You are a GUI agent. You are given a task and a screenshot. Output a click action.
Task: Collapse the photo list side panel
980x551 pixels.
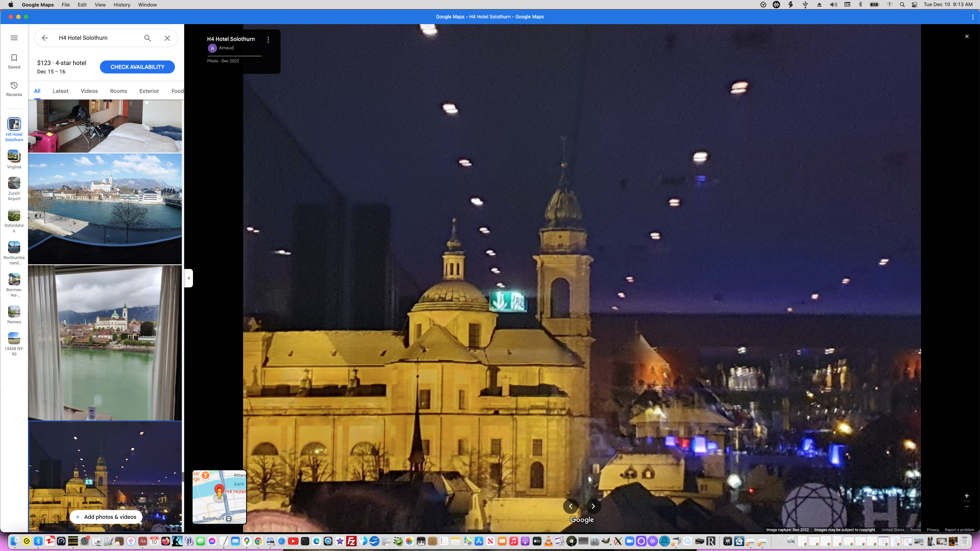pos(188,278)
